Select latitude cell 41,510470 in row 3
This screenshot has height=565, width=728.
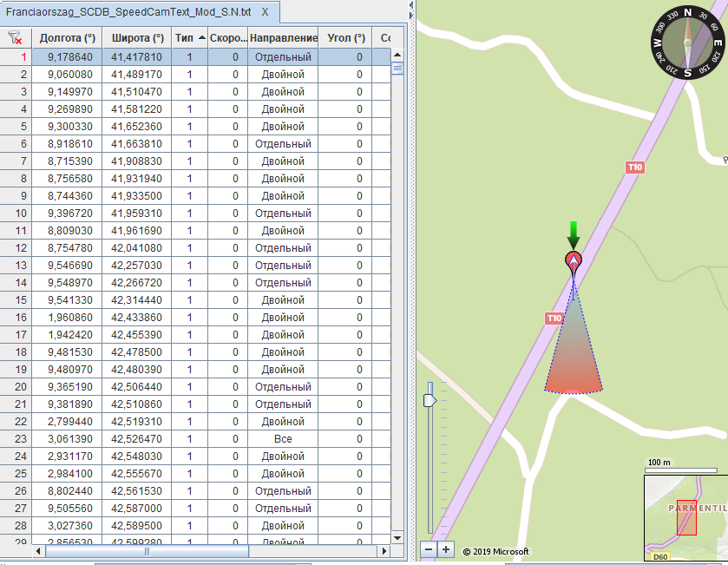(137, 92)
